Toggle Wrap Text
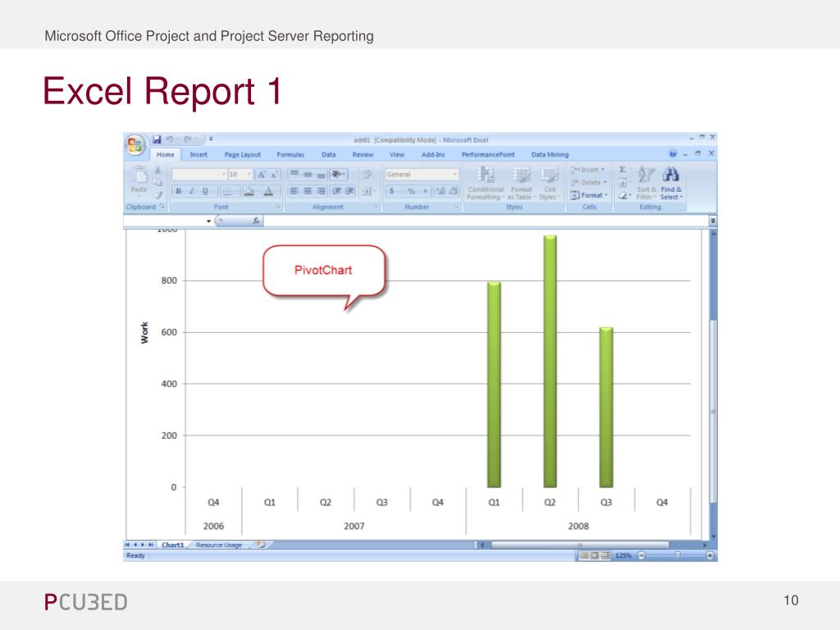The image size is (840, 630). tap(367, 175)
